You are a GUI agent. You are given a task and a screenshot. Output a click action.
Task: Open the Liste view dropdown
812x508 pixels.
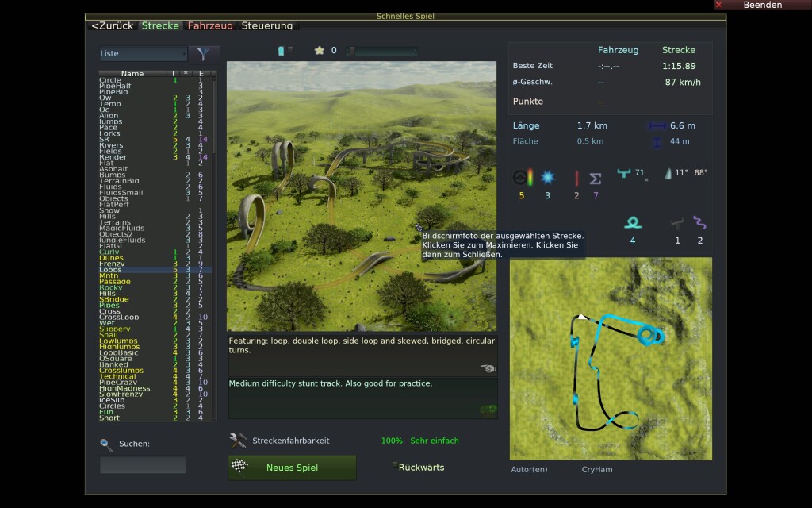click(x=143, y=54)
